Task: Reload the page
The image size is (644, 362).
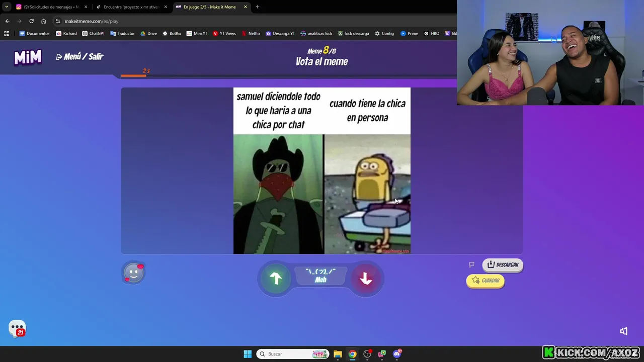Action: 31,21
